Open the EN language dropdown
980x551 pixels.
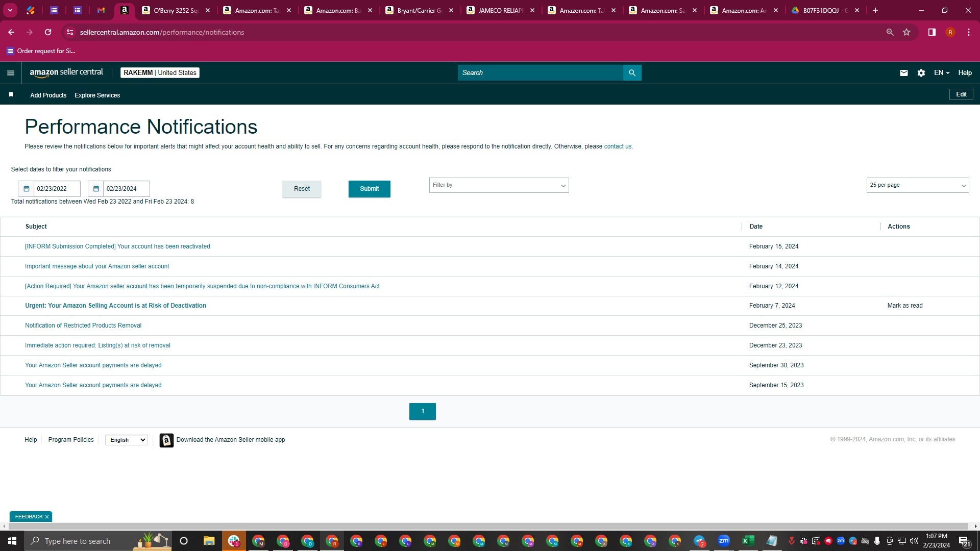[x=941, y=73]
